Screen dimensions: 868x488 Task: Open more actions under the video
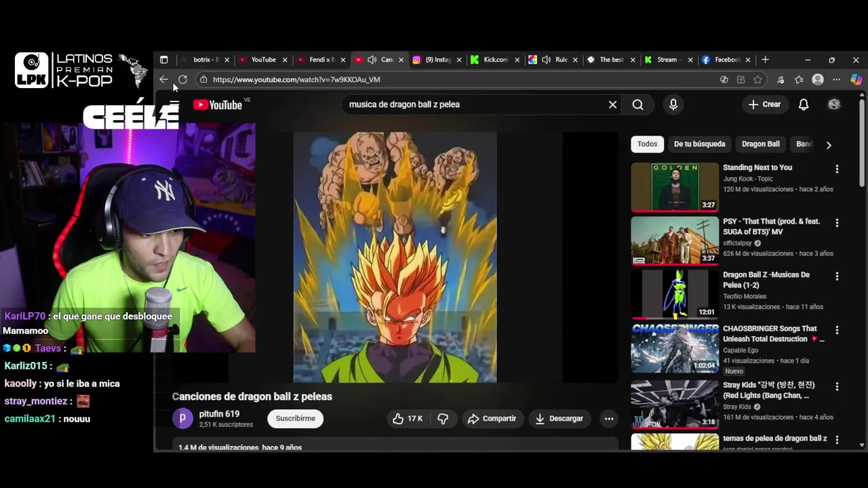pos(609,418)
